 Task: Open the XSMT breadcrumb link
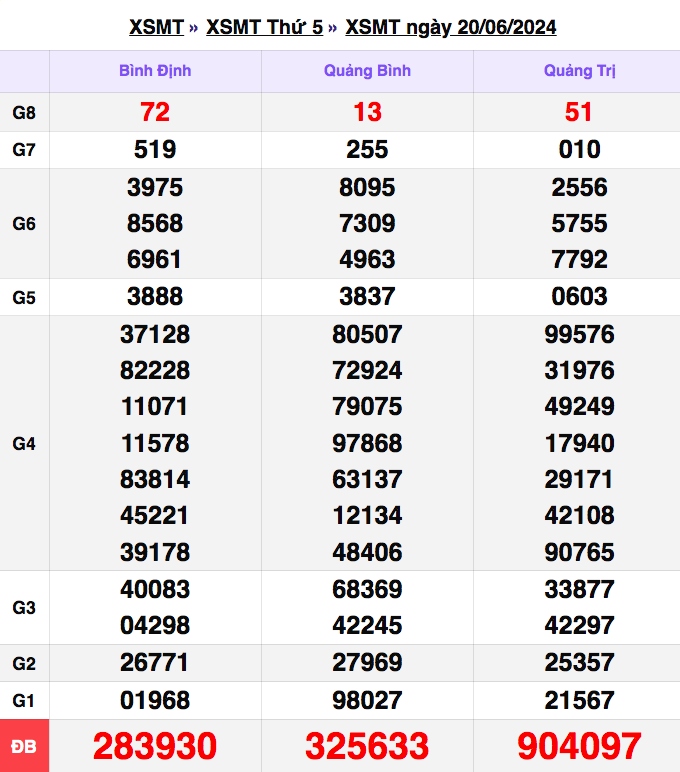click(x=156, y=27)
